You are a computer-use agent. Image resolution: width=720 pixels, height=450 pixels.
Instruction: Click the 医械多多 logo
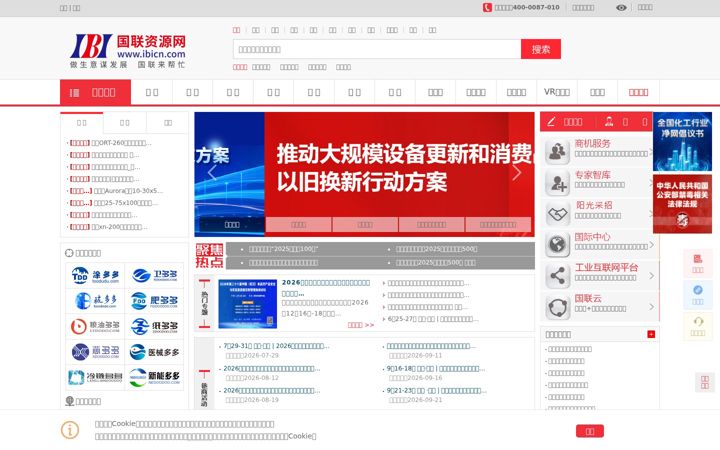click(x=154, y=352)
